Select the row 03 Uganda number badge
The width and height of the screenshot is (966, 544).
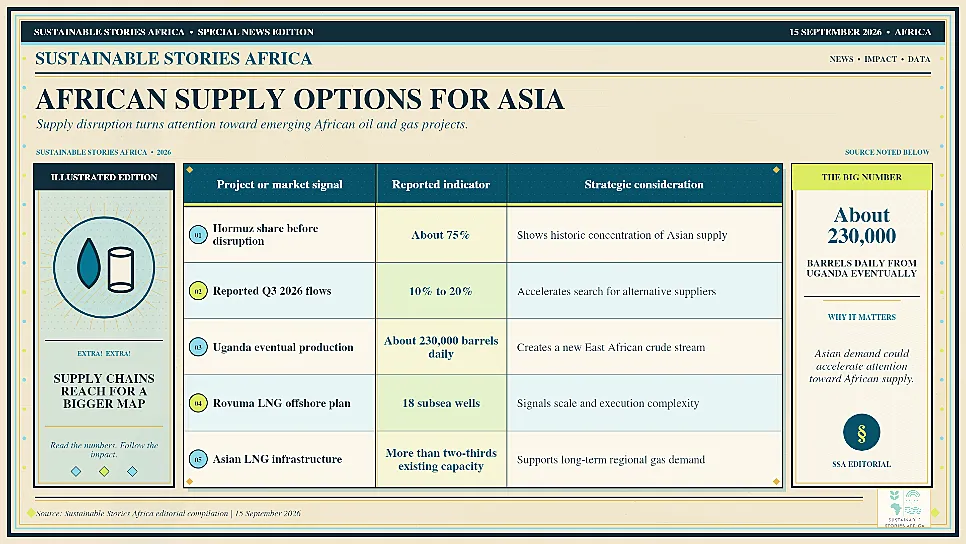pos(198,347)
